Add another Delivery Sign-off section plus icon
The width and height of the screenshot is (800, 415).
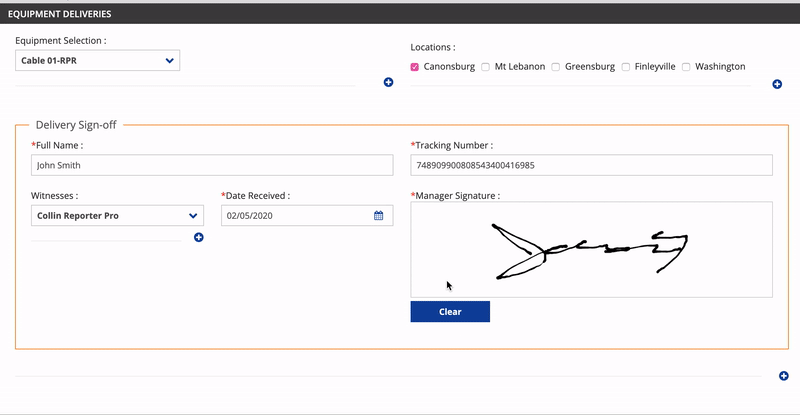(x=784, y=376)
